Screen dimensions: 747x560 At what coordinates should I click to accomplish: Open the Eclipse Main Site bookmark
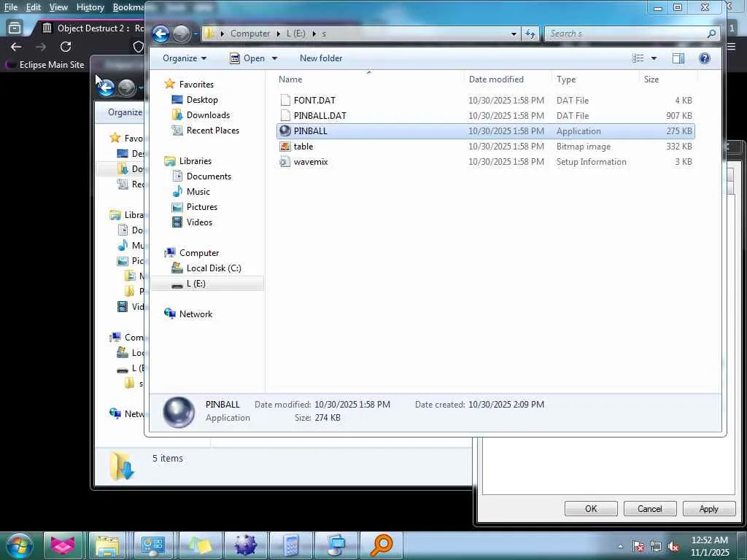pyautogui.click(x=44, y=65)
